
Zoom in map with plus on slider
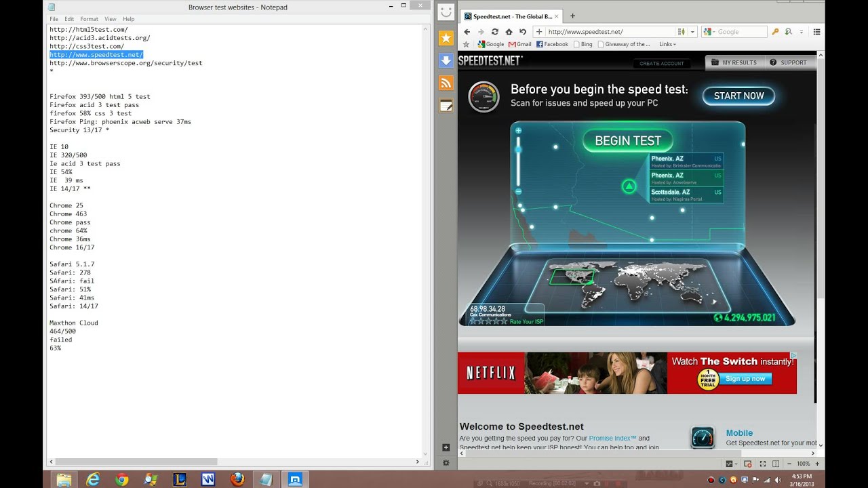click(x=518, y=130)
